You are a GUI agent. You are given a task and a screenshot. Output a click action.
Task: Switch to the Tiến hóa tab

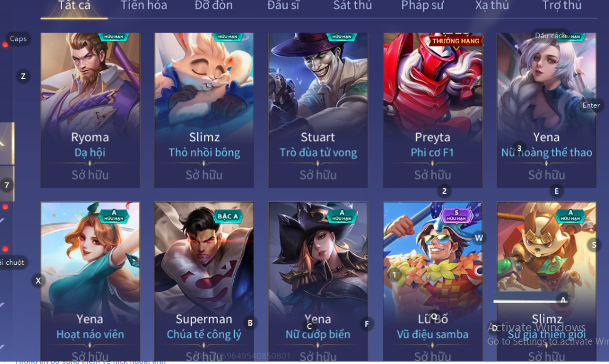[144, 6]
